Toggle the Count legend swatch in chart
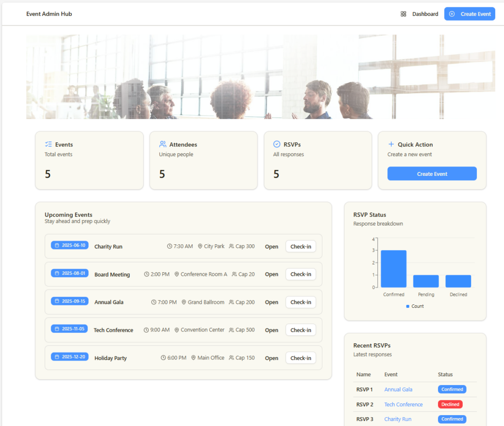 point(408,306)
